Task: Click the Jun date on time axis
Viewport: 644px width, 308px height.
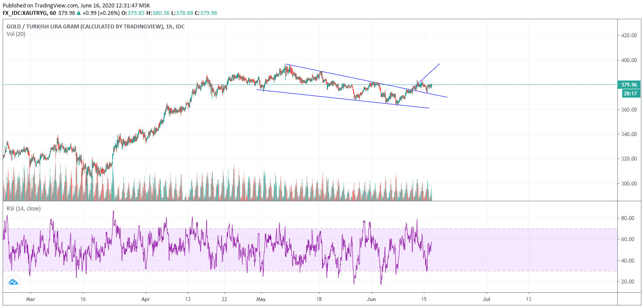Action: tap(371, 300)
